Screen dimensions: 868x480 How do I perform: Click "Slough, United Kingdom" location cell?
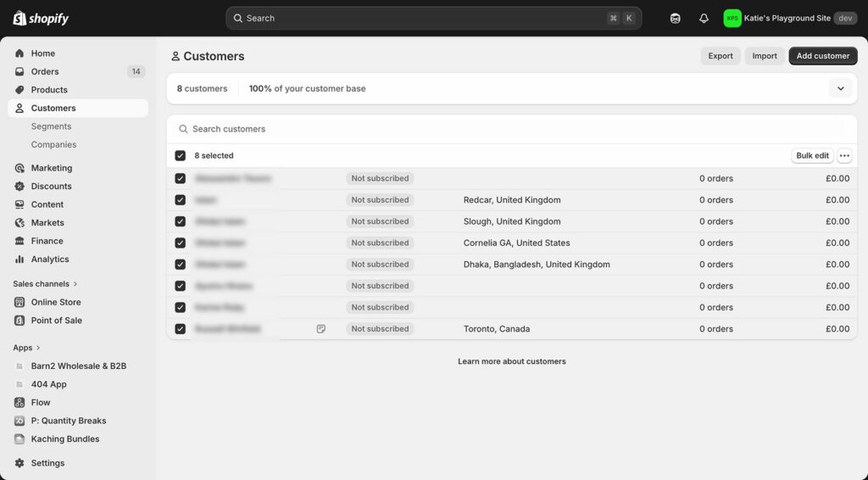tap(512, 221)
